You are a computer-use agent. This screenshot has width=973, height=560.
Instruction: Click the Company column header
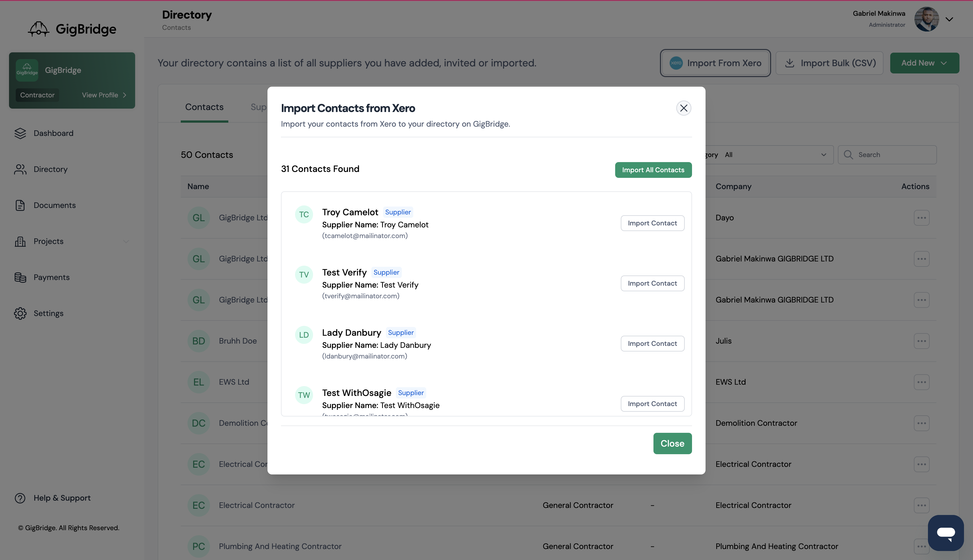click(733, 187)
